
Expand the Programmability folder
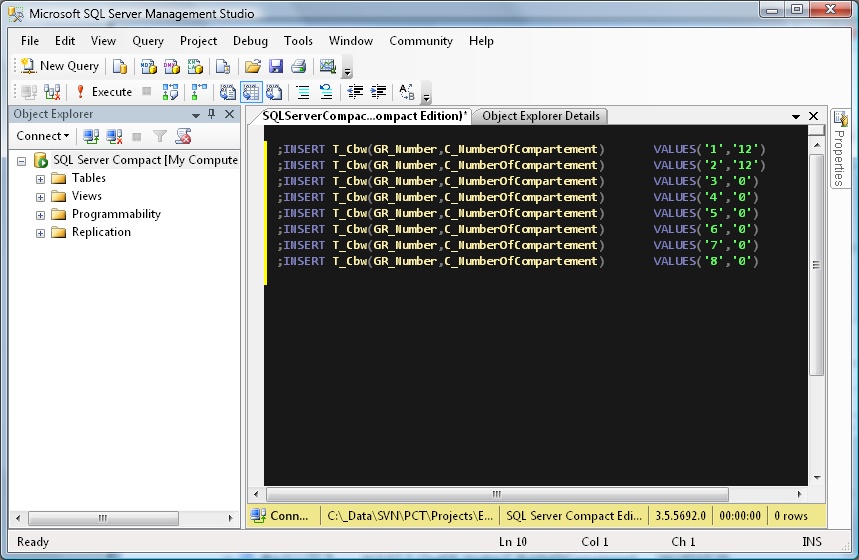40,215
